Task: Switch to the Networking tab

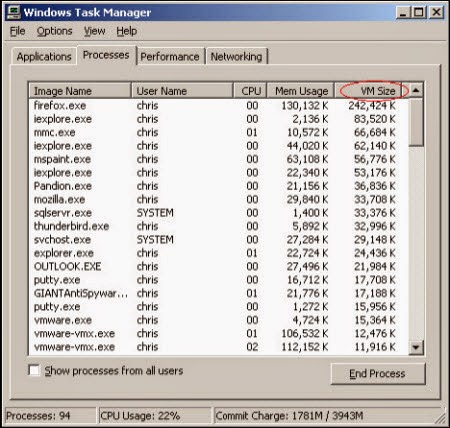Action: (x=236, y=56)
